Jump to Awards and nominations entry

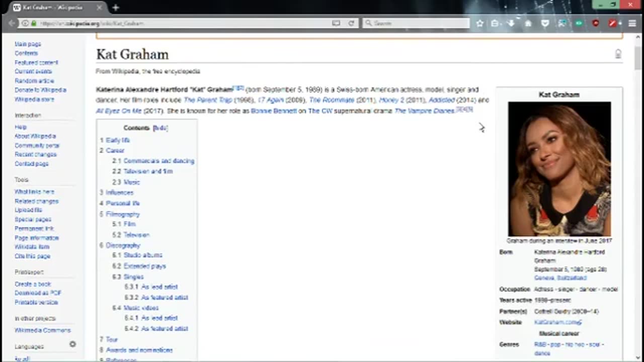139,350
